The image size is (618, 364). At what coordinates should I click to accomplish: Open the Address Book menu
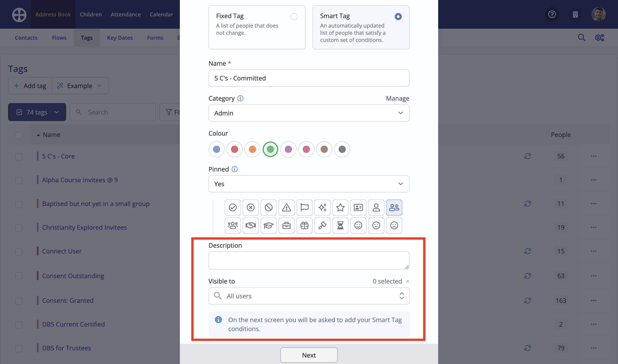pos(53,14)
